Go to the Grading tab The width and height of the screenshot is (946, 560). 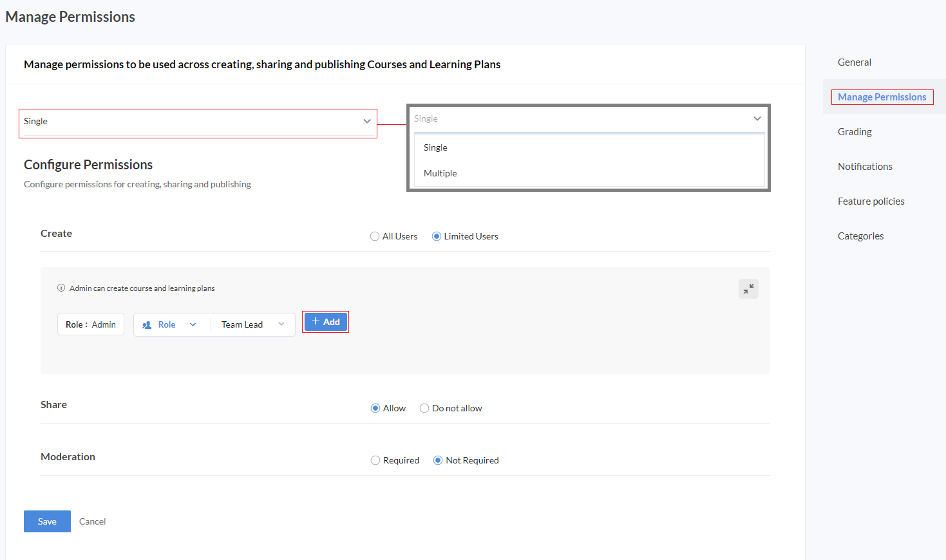point(855,132)
